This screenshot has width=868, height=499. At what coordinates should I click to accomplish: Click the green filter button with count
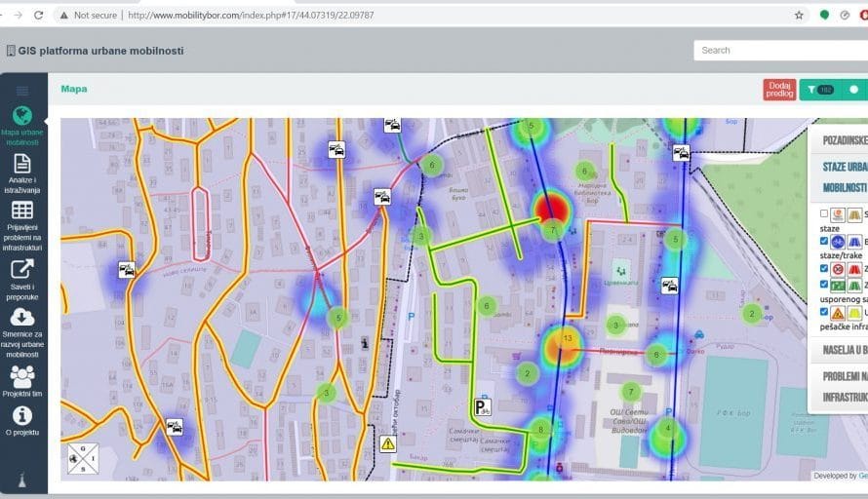pyautogui.click(x=817, y=90)
